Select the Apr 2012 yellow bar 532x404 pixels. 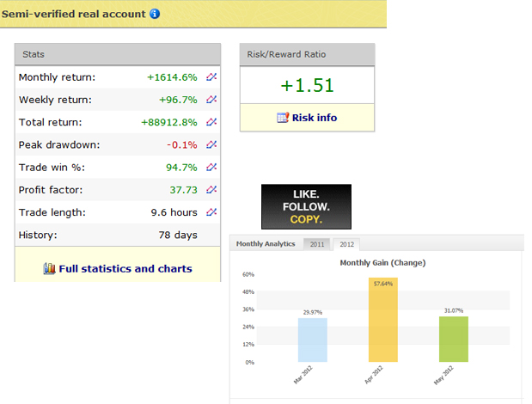click(x=383, y=320)
